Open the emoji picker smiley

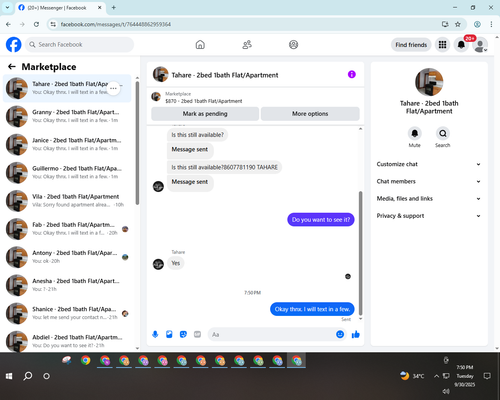pyautogui.click(x=340, y=334)
